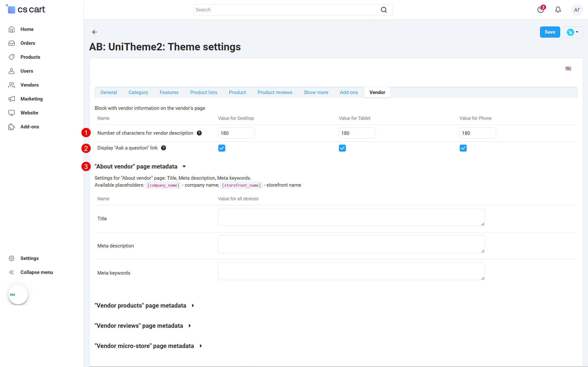Viewport: 588px width, 367px height.
Task: Show help for vendor description characters
Action: 199,133
